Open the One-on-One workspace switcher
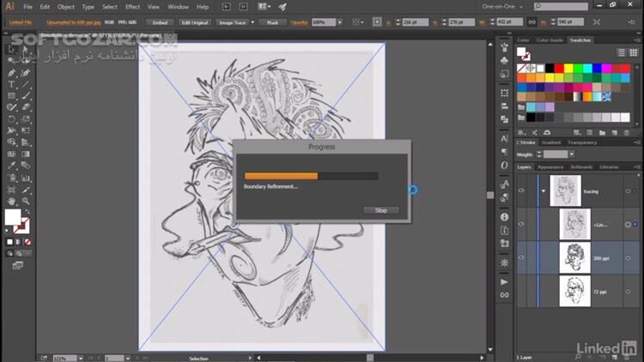This screenshot has width=644, height=362. (502, 7)
